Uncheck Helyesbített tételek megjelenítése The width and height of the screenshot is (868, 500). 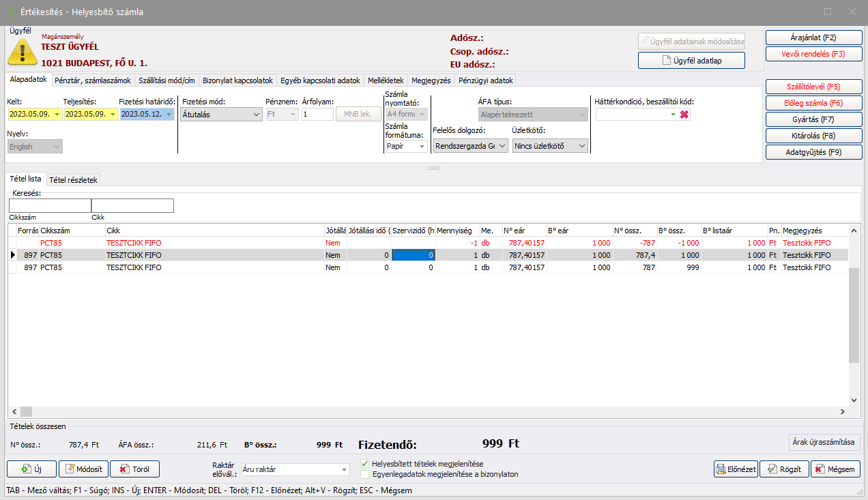pos(364,464)
